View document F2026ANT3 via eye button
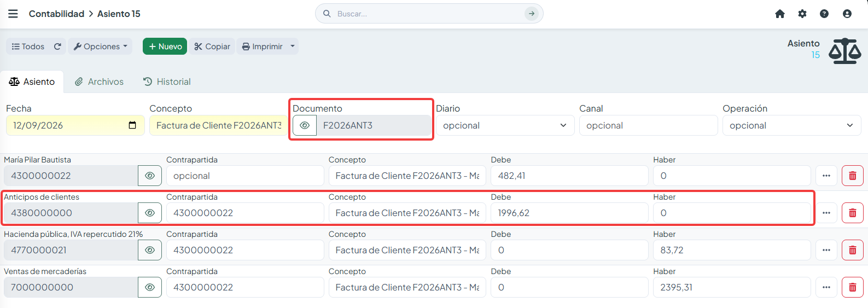This screenshot has height=308, width=868. (x=305, y=125)
